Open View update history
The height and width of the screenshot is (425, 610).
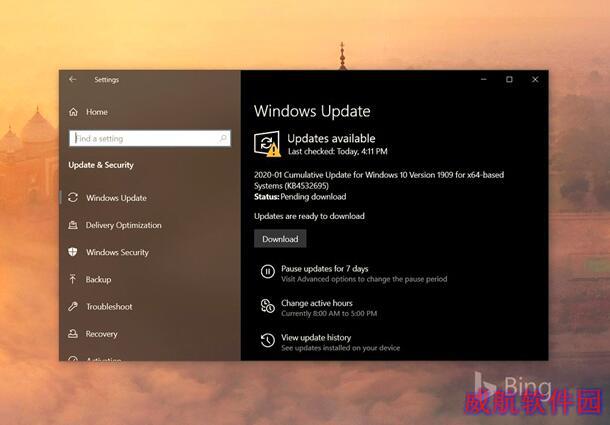[x=316, y=337]
